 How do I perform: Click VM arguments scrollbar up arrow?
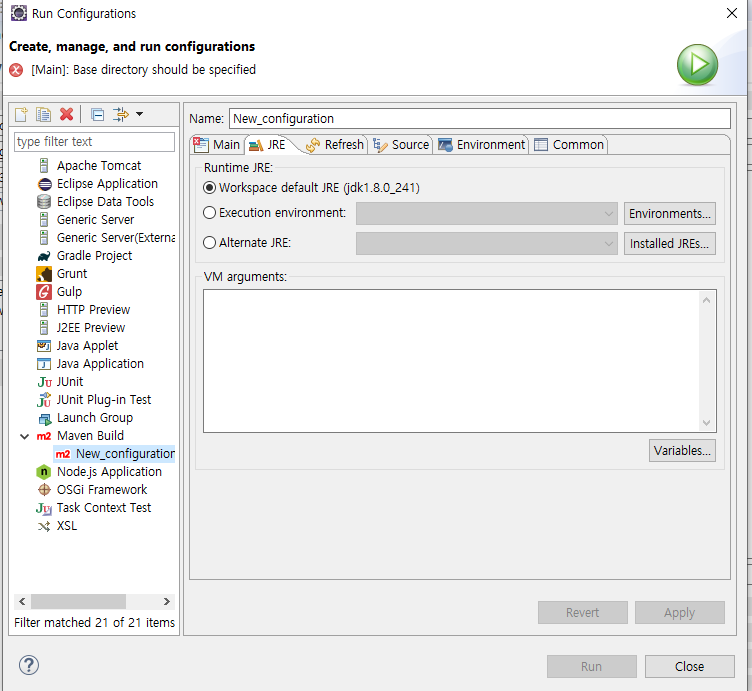coord(706,301)
